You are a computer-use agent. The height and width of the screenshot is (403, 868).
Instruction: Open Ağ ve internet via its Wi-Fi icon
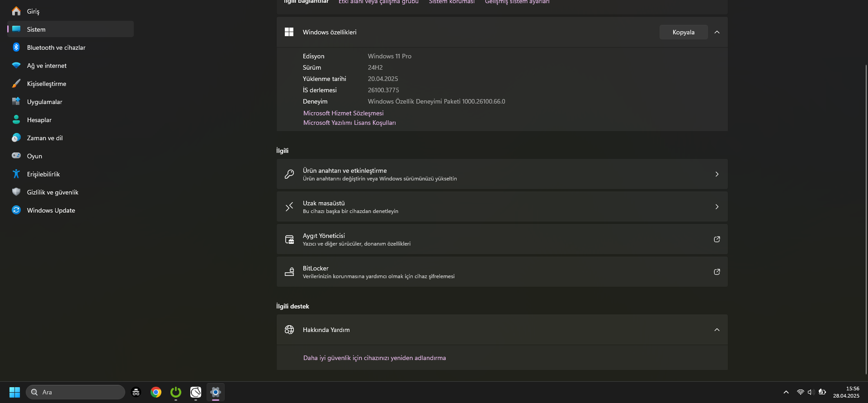(x=16, y=65)
